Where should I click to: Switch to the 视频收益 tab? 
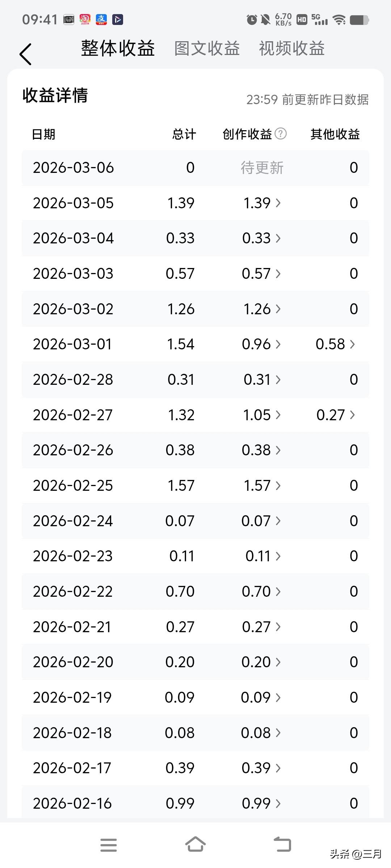point(291,48)
